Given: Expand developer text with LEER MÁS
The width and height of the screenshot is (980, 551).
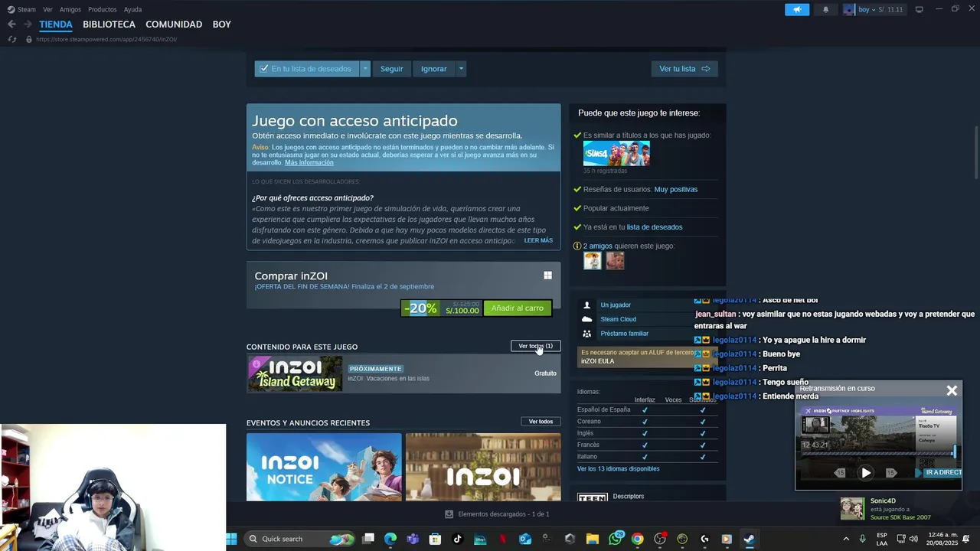Looking at the screenshot, I should click(x=538, y=240).
